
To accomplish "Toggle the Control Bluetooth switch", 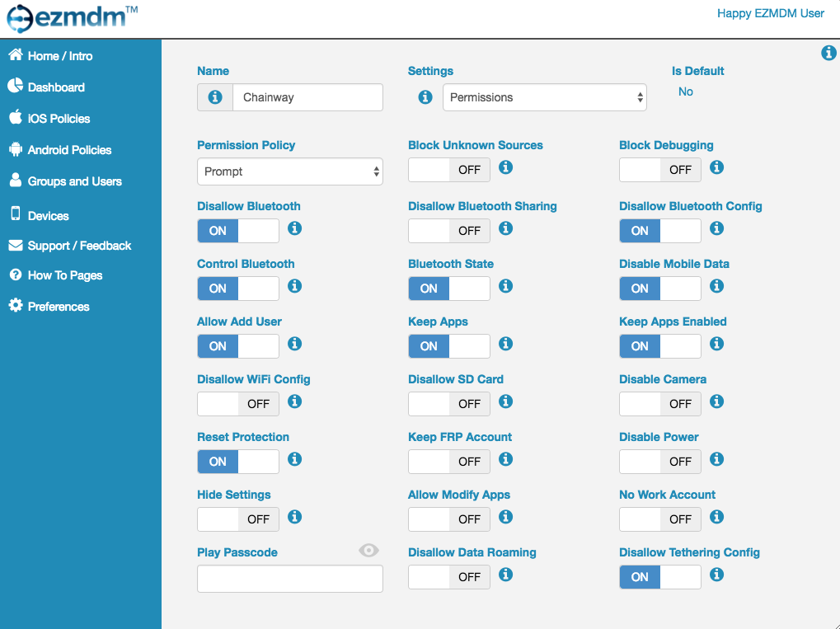I will pos(238,289).
